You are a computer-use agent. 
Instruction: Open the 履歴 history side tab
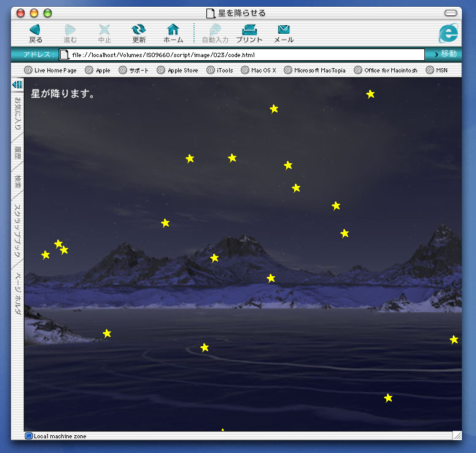(x=18, y=153)
